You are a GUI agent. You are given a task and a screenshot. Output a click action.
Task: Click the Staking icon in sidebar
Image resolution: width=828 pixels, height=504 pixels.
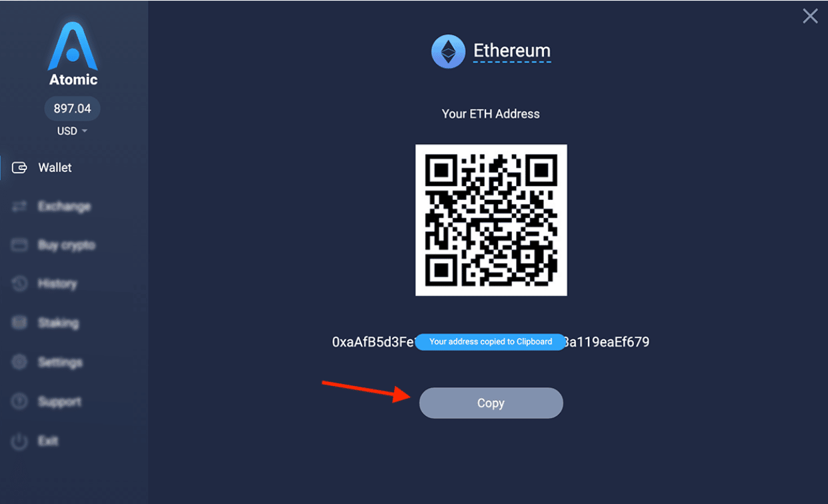19,323
